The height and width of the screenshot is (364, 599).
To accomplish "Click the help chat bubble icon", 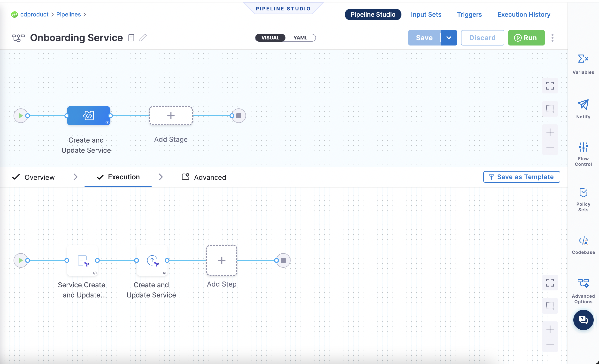I will coord(583,320).
